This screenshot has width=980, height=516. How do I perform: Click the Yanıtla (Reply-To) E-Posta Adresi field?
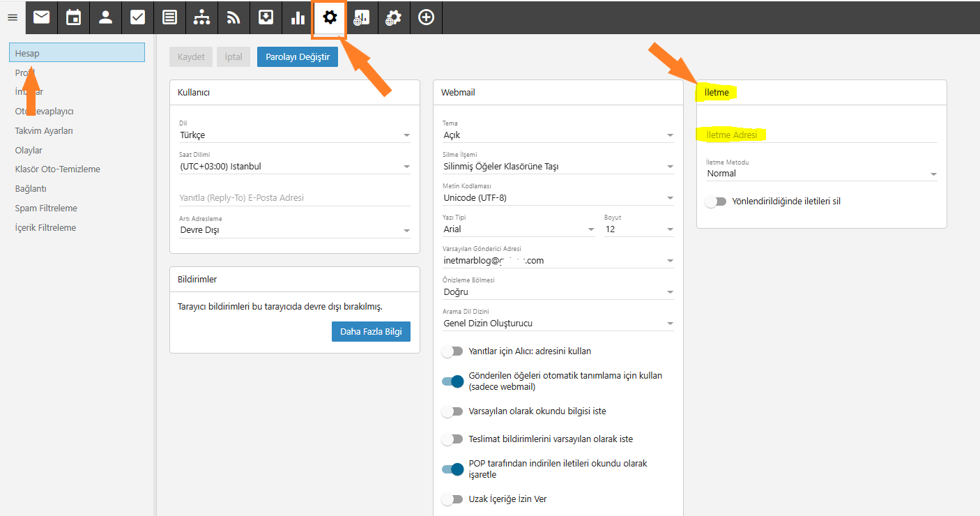pos(294,198)
